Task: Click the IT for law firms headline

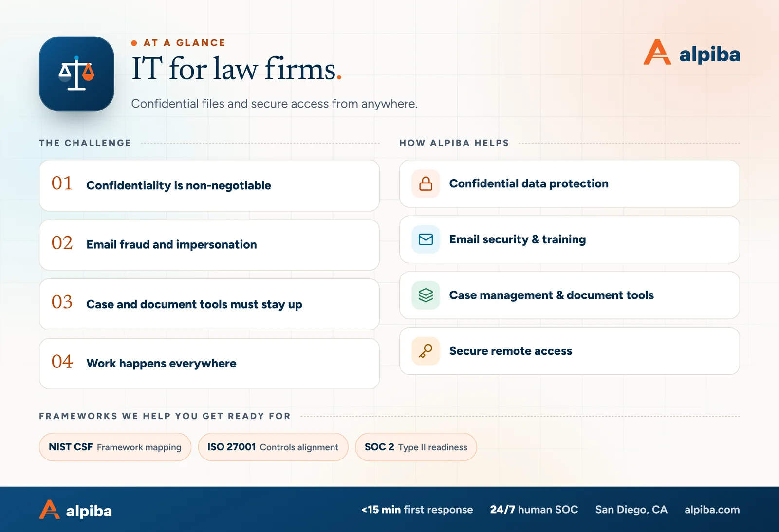Action: (237, 69)
